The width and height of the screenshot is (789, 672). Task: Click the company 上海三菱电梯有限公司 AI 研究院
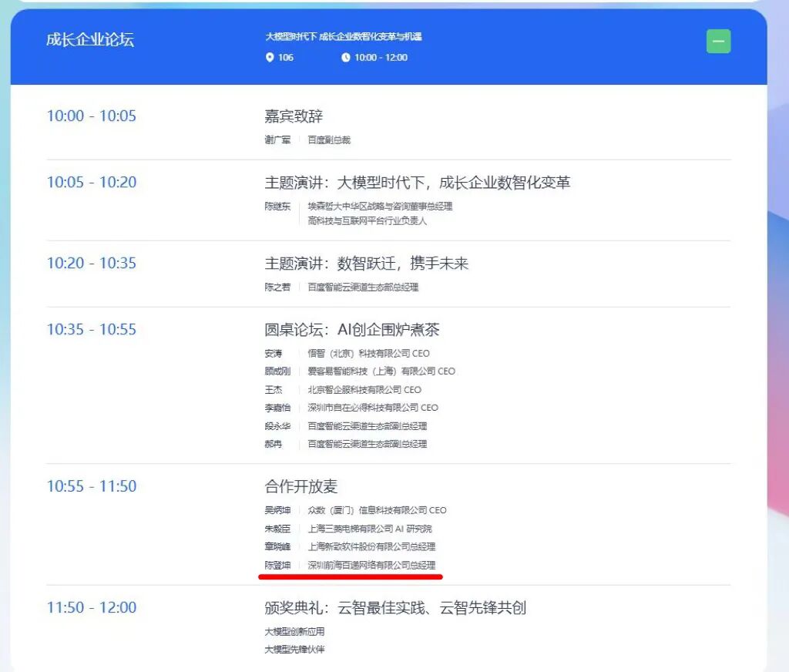pos(370,529)
